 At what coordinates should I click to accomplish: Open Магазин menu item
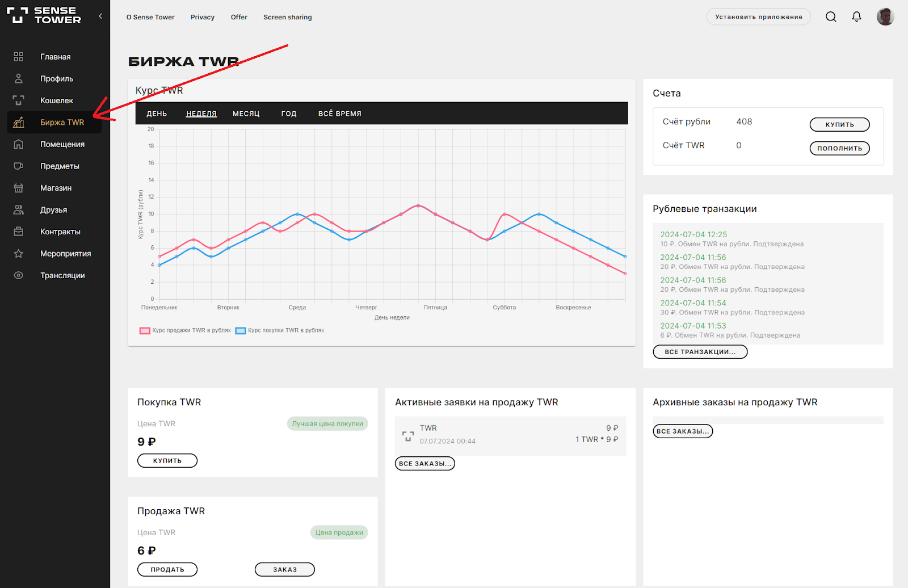tap(56, 188)
